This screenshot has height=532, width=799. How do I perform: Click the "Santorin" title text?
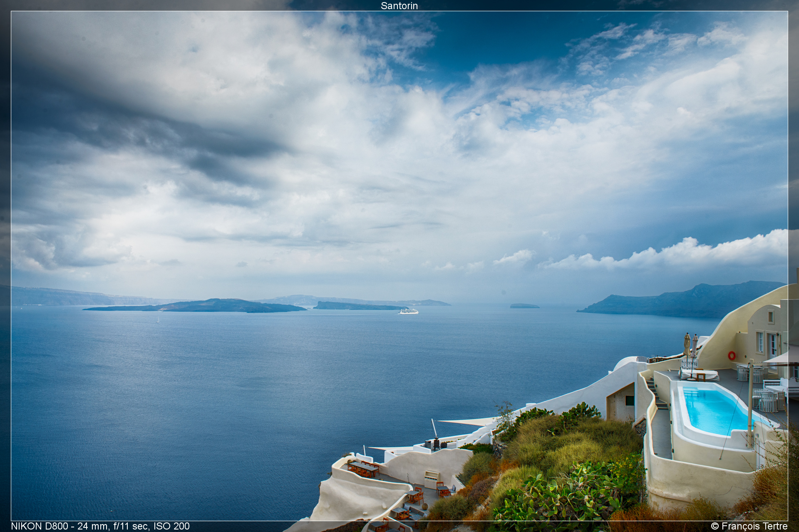[399, 6]
